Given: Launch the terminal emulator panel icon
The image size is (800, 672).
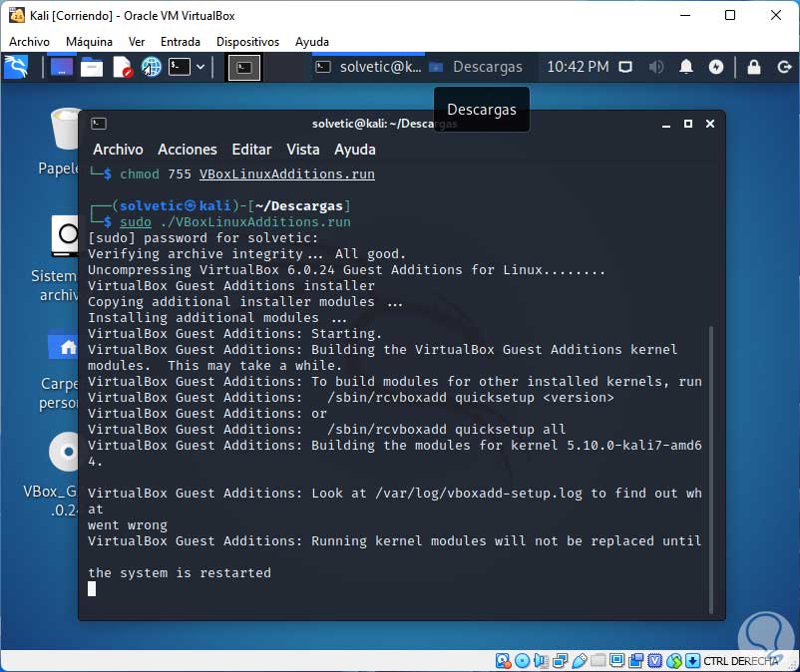Looking at the screenshot, I should tap(180, 67).
